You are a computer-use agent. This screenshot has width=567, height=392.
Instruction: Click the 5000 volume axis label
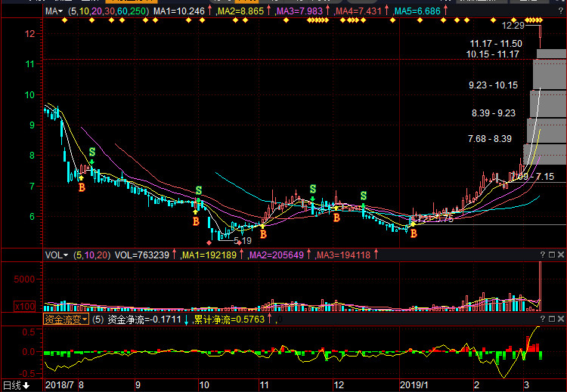pyautogui.click(x=25, y=279)
